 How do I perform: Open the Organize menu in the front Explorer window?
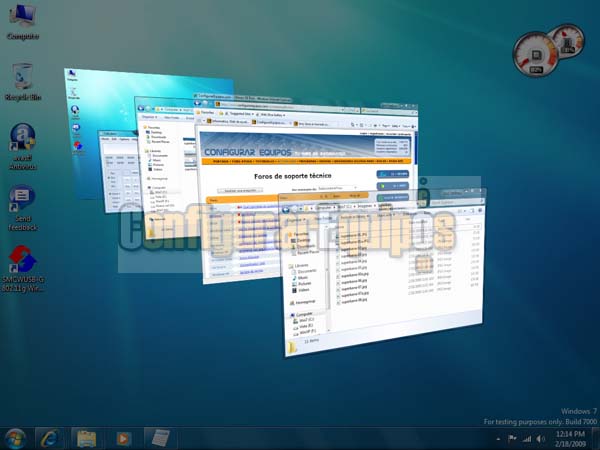pos(295,220)
